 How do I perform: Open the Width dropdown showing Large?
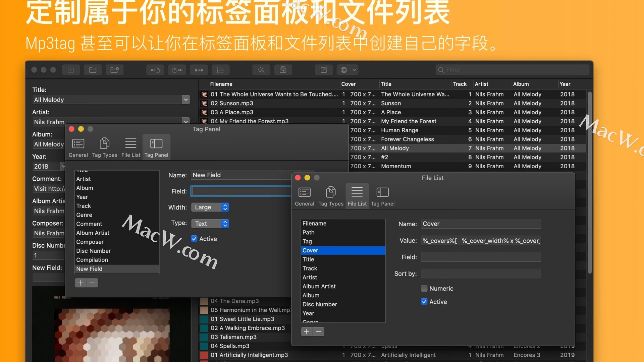point(210,207)
